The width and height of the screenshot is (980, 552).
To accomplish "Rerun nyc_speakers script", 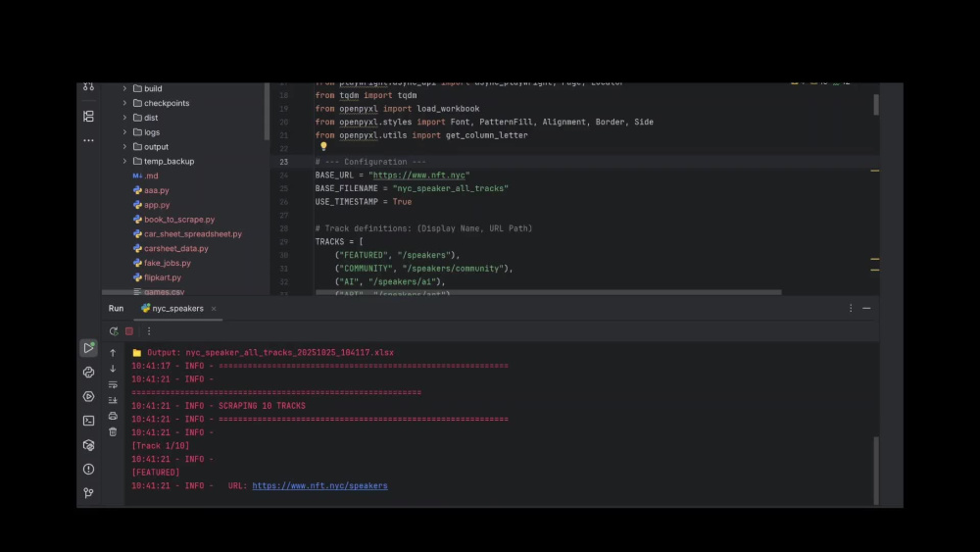I will 113,331.
